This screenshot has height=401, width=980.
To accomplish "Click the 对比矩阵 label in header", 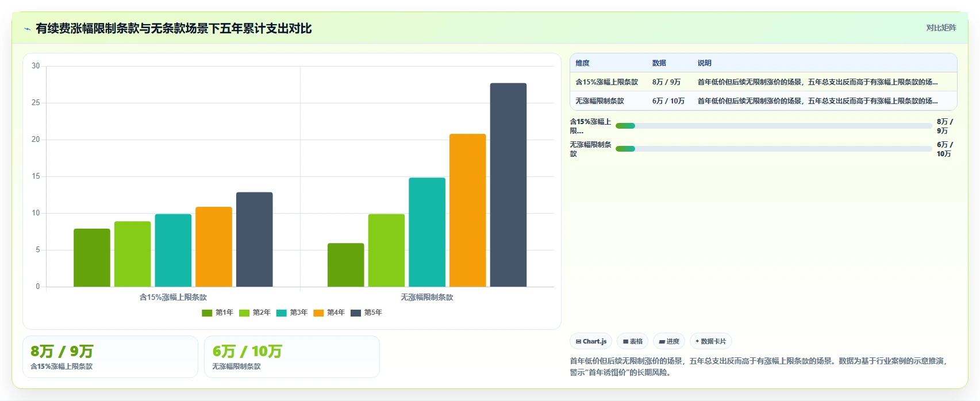I will [941, 28].
